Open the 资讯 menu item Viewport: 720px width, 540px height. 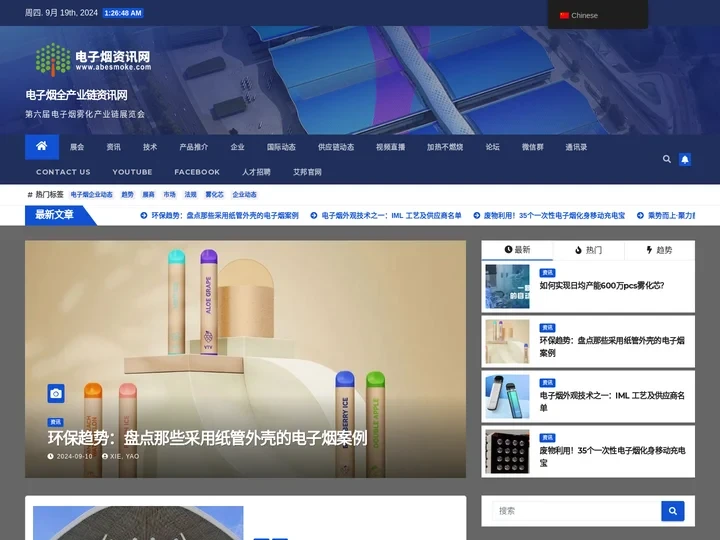[113, 147]
